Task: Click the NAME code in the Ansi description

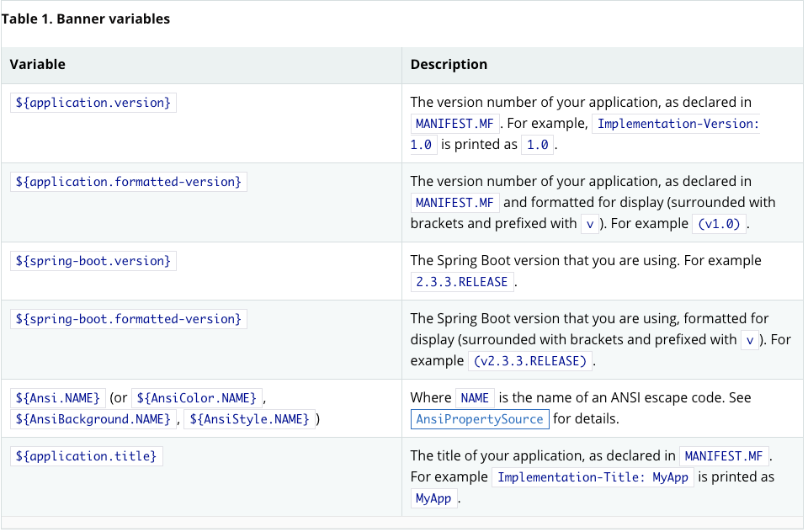Action: point(475,397)
